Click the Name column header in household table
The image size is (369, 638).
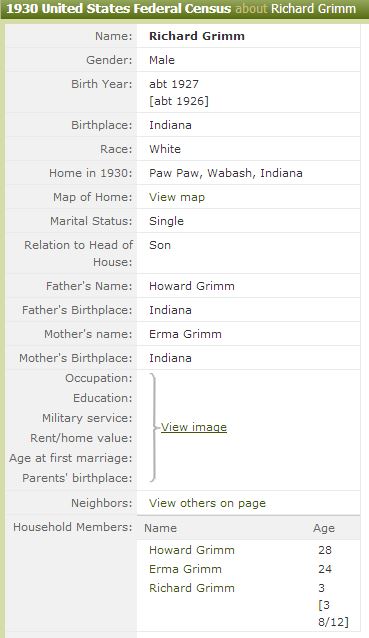[x=160, y=528]
